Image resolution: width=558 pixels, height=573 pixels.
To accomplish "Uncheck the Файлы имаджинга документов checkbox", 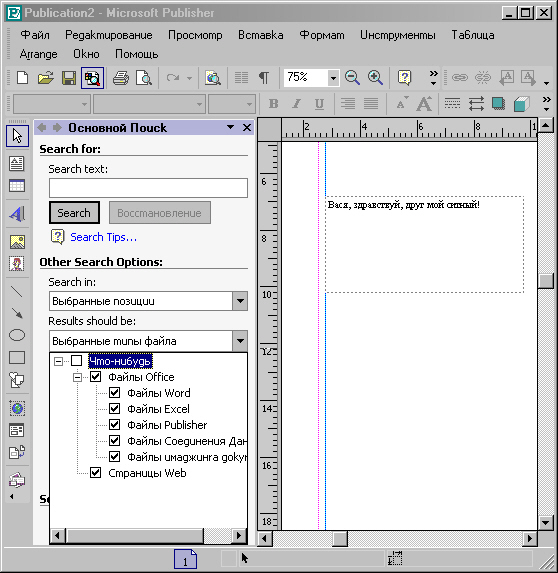I will point(114,457).
